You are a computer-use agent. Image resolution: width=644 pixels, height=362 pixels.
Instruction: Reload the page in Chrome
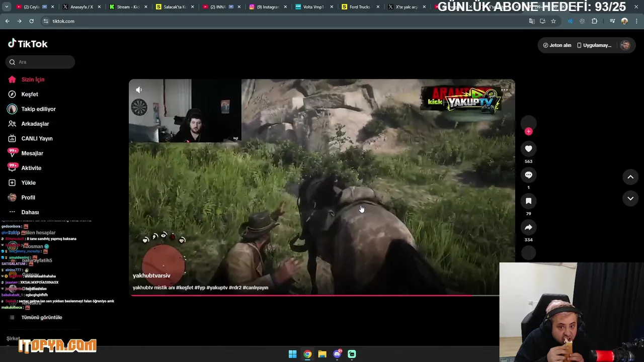pyautogui.click(x=31, y=21)
